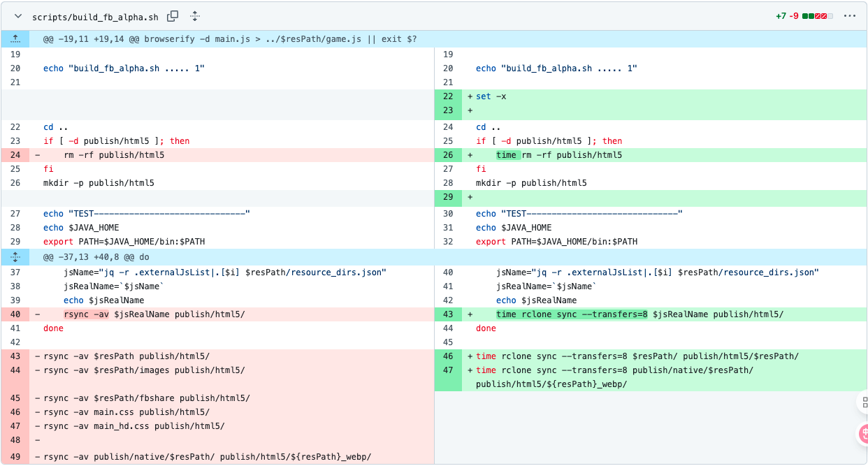
Task: Select deleted line number 40 with rsync
Action: pos(15,314)
